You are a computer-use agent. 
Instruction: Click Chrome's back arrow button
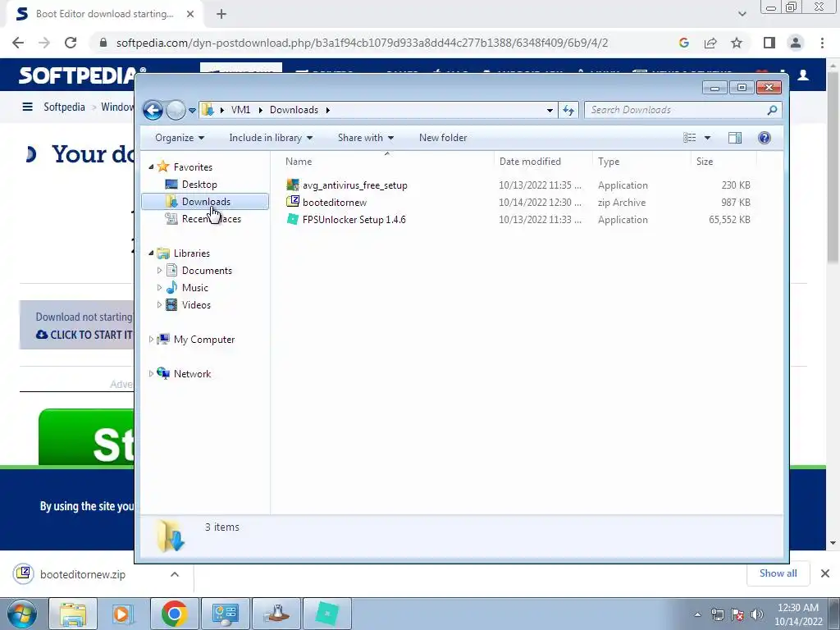[x=18, y=43]
